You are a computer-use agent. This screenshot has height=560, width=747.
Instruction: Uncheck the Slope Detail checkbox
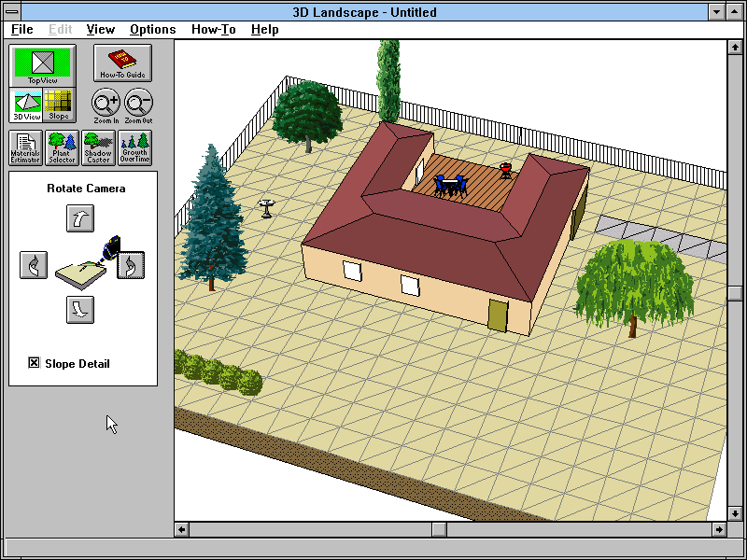[35, 363]
